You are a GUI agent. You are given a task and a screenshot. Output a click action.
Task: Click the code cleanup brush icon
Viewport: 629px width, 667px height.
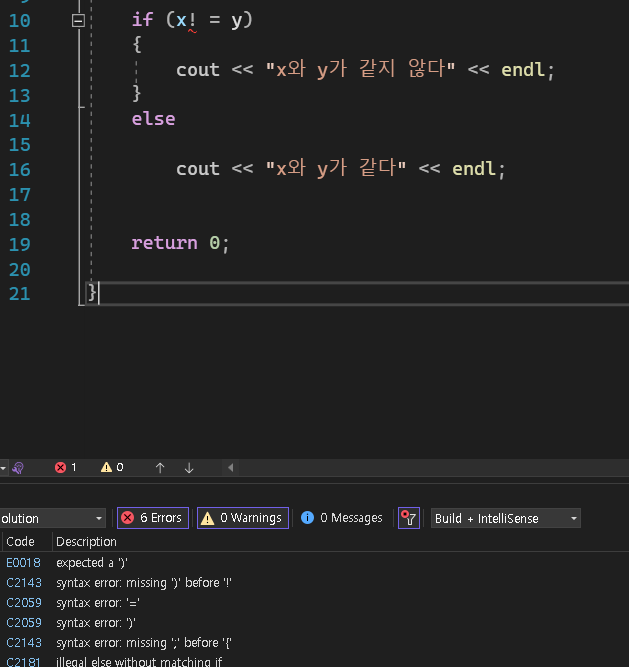click(18, 467)
